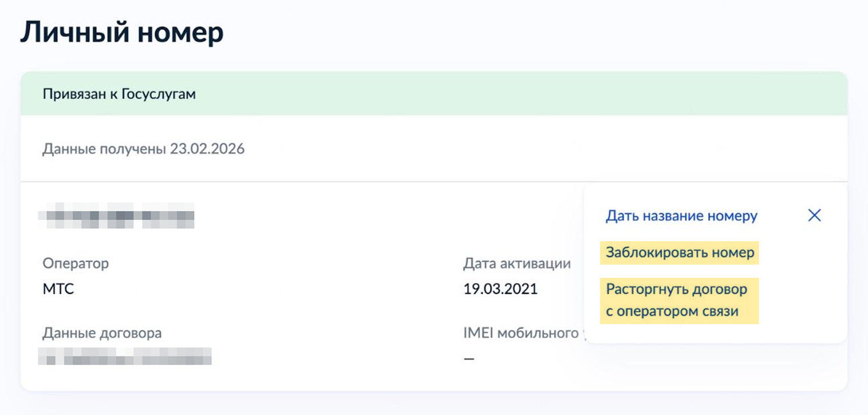Select the "Оператор" field label

75,264
